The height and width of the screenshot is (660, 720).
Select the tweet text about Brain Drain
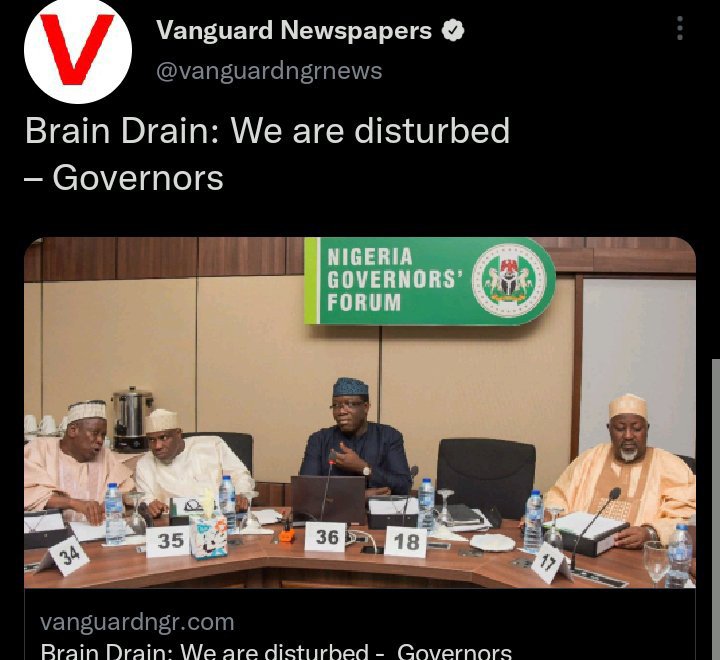(267, 153)
